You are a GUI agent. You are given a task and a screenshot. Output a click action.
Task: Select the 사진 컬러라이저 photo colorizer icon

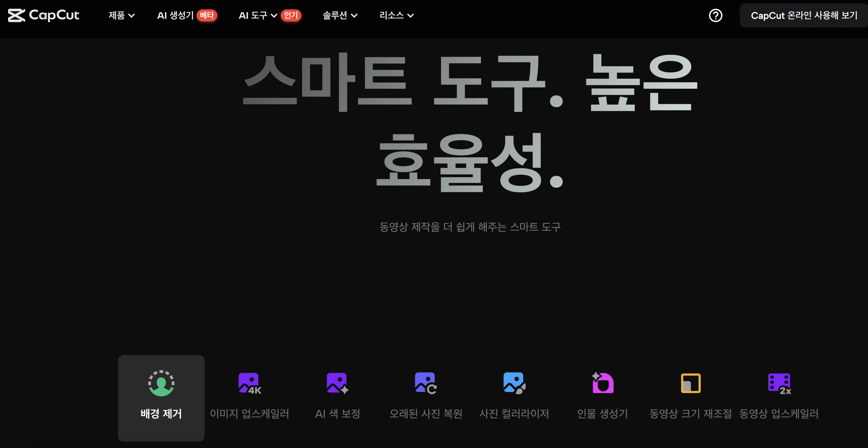click(x=514, y=383)
